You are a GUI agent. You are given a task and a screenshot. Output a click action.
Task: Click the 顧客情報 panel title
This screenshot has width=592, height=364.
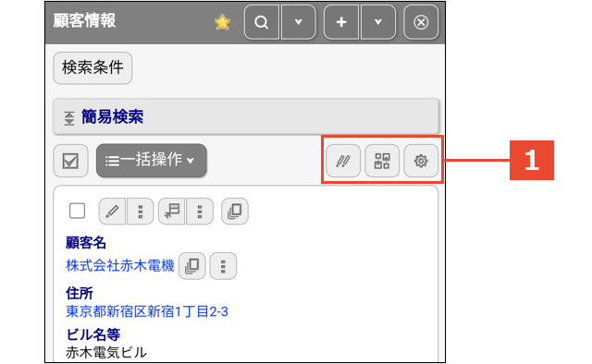click(x=84, y=20)
